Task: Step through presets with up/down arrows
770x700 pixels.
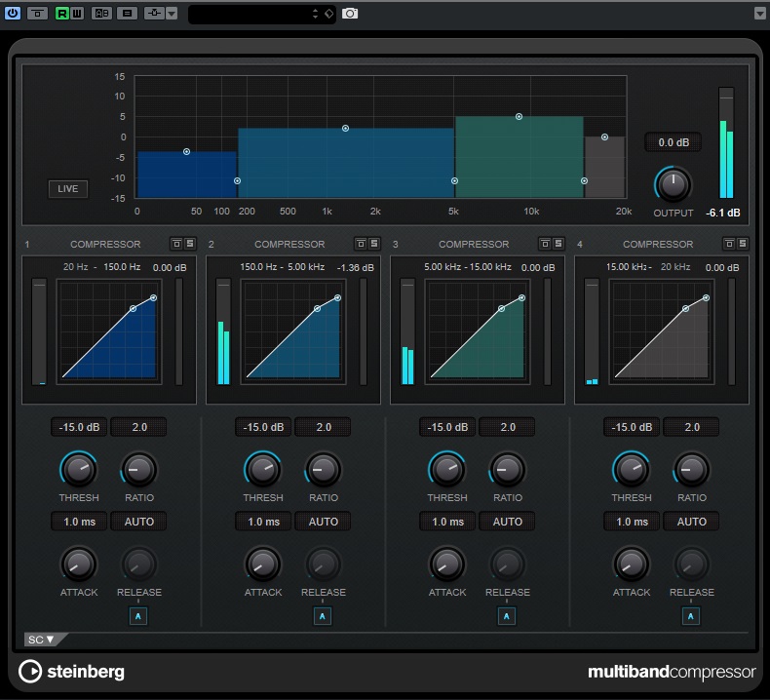Action: [315, 14]
